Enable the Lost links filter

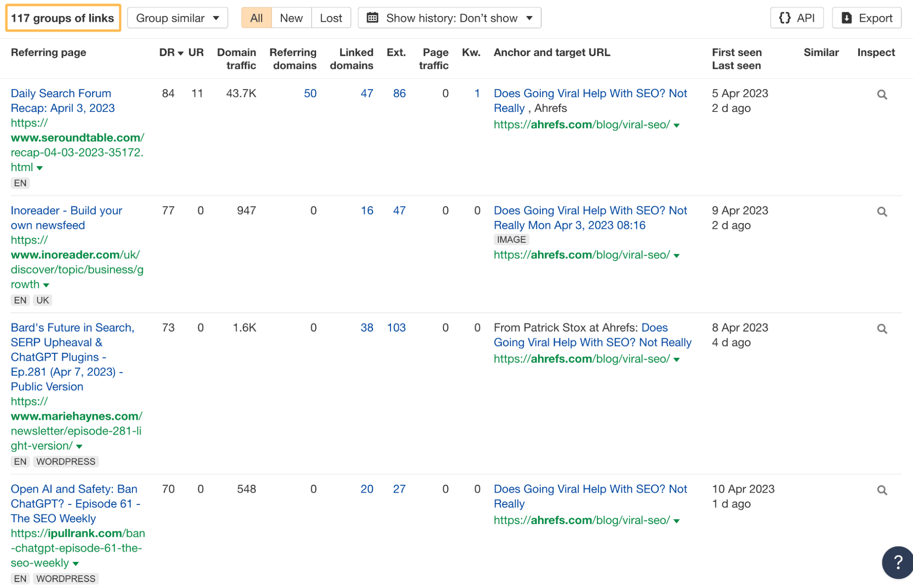[x=331, y=18]
